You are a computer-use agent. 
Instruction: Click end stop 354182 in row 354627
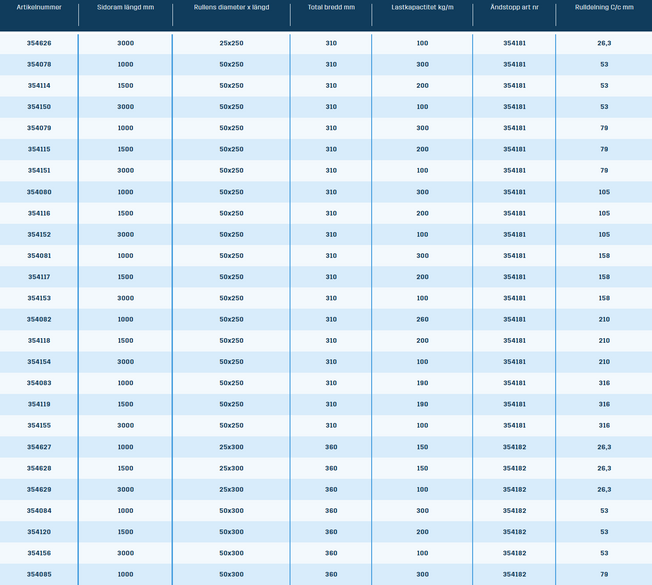[514, 447]
